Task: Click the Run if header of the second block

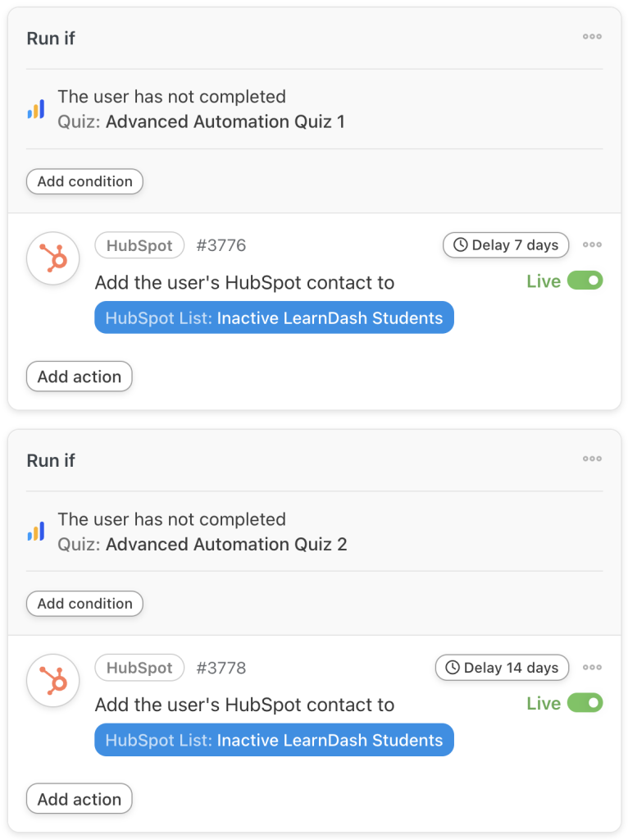Action: point(50,460)
